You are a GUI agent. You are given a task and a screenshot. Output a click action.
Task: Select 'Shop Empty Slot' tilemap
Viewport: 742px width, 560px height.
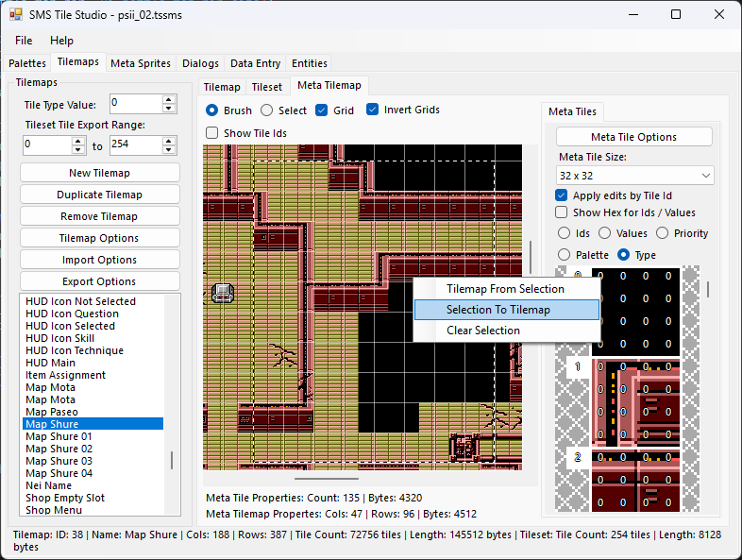coord(65,498)
